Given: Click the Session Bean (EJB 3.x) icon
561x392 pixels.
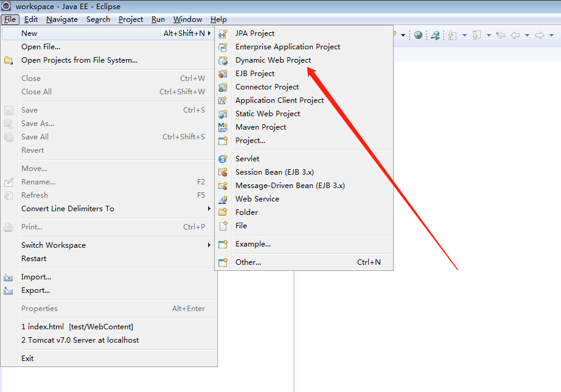Looking at the screenshot, I should 223,172.
